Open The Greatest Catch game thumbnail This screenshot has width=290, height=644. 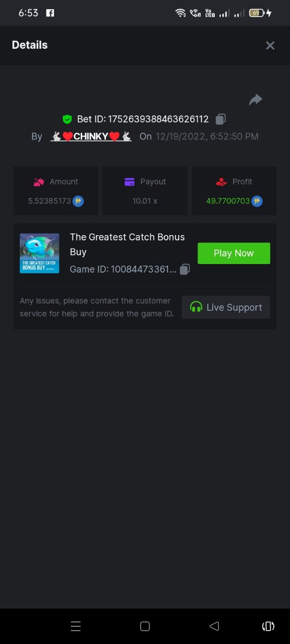point(39,253)
